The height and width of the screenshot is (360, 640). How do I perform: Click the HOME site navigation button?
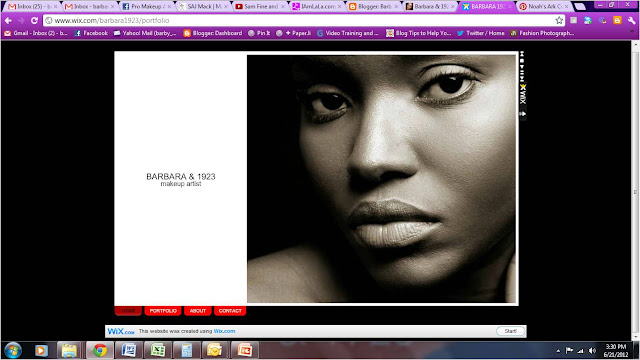click(128, 311)
